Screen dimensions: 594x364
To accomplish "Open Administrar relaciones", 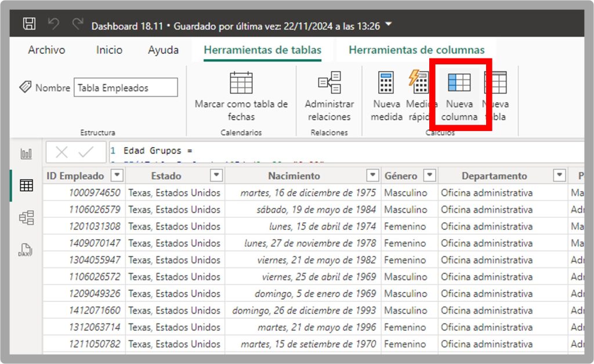I will (329, 96).
